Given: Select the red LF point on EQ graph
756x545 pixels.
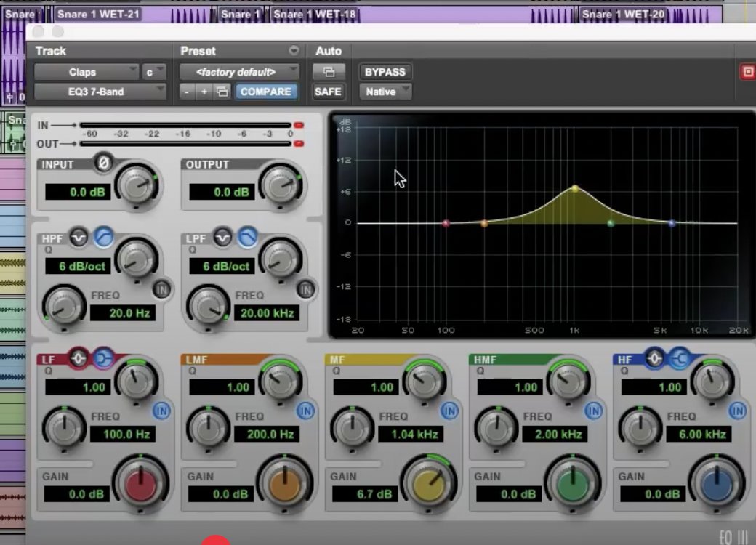Looking at the screenshot, I should click(446, 223).
